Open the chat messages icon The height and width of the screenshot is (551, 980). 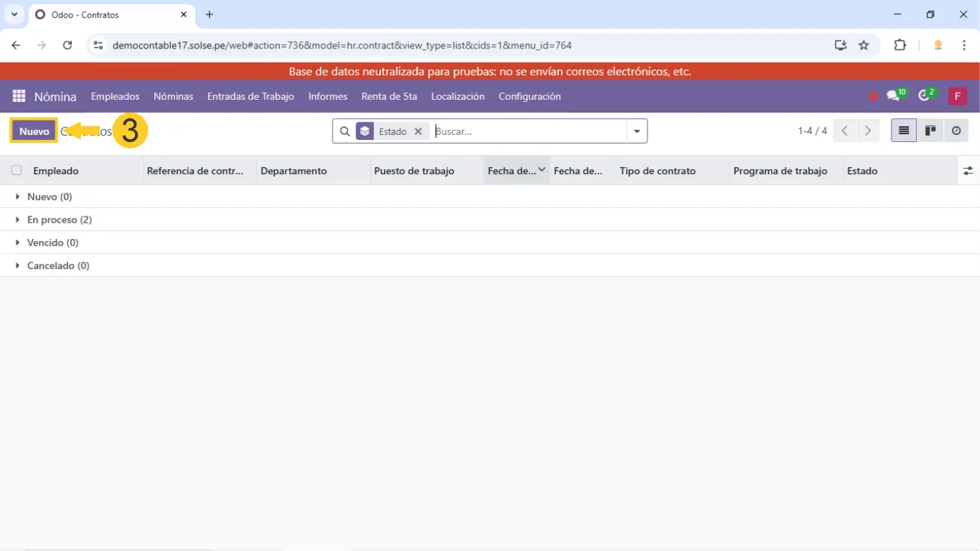[894, 96]
